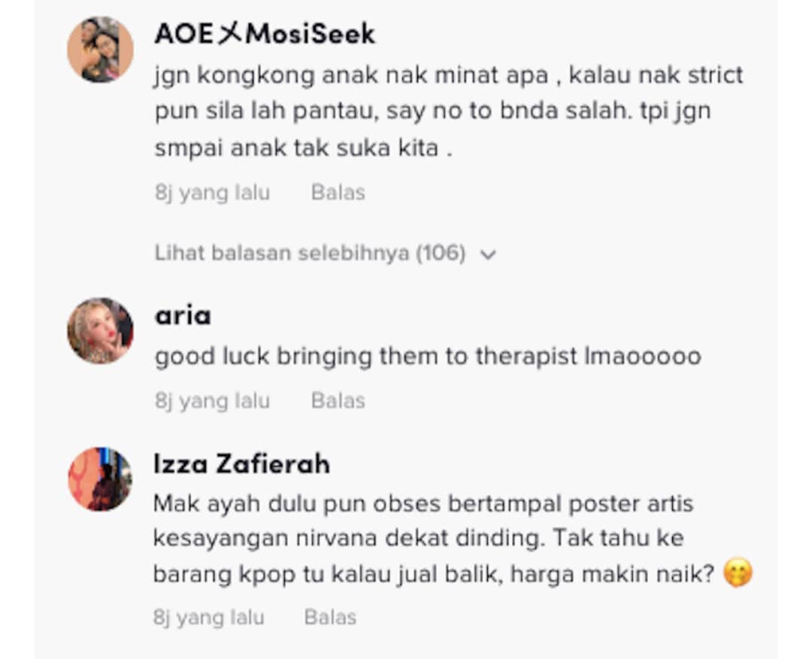Click the AOE MosiSeek username
812x659 pixels.
(265, 34)
